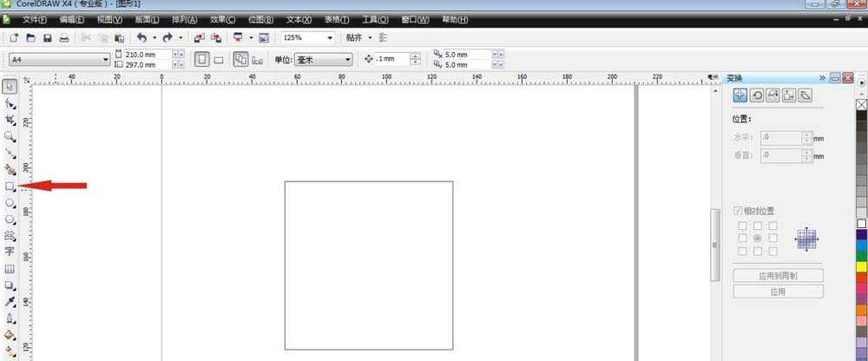The height and width of the screenshot is (361, 868).
Task: Select the Zoom magnifier tool
Action: [10, 137]
